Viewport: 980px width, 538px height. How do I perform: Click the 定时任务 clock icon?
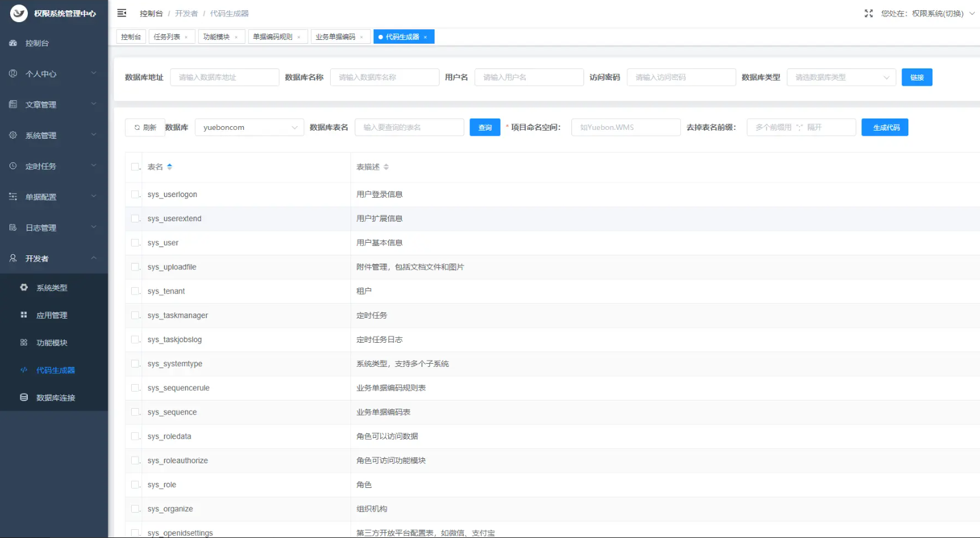click(x=13, y=166)
